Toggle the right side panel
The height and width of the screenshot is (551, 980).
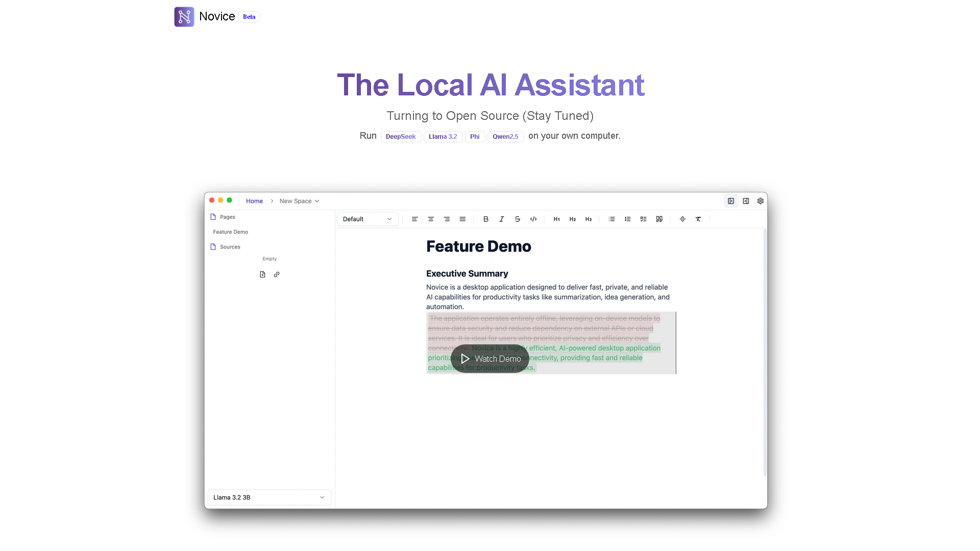point(746,201)
